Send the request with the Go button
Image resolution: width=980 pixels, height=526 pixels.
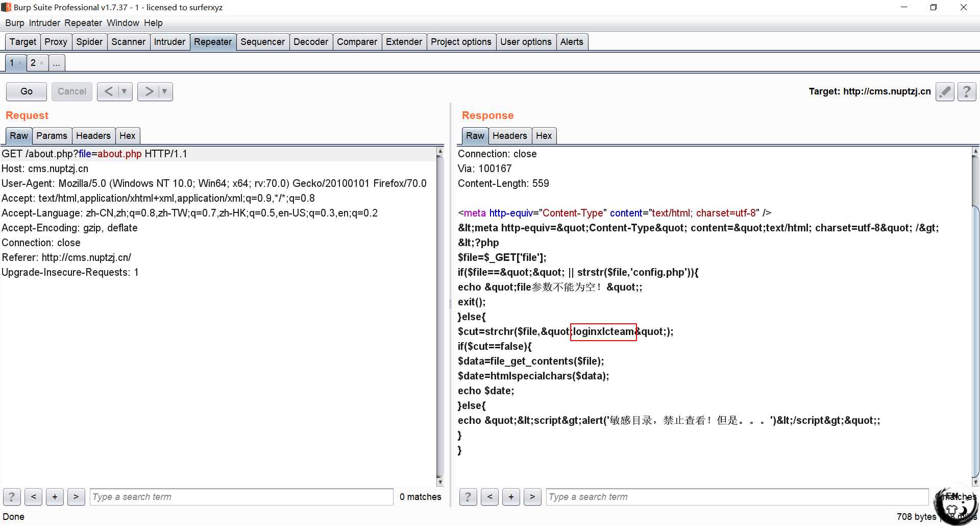pos(27,91)
